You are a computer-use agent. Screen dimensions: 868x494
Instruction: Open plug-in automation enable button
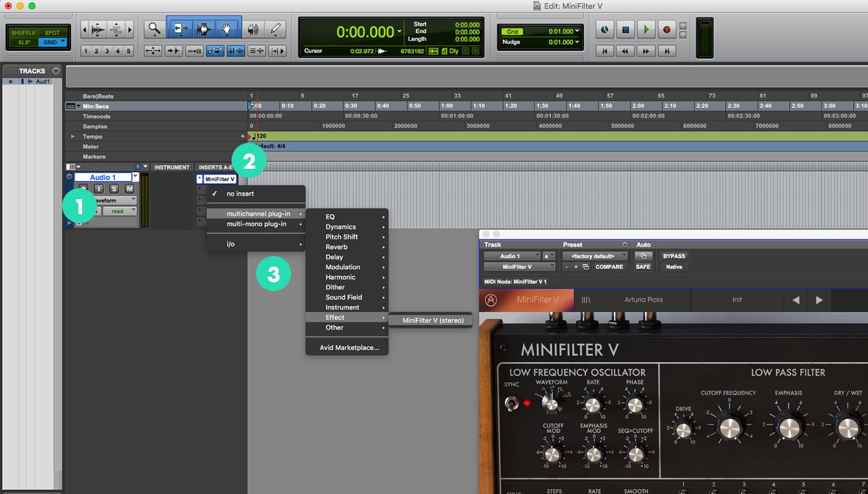point(643,256)
